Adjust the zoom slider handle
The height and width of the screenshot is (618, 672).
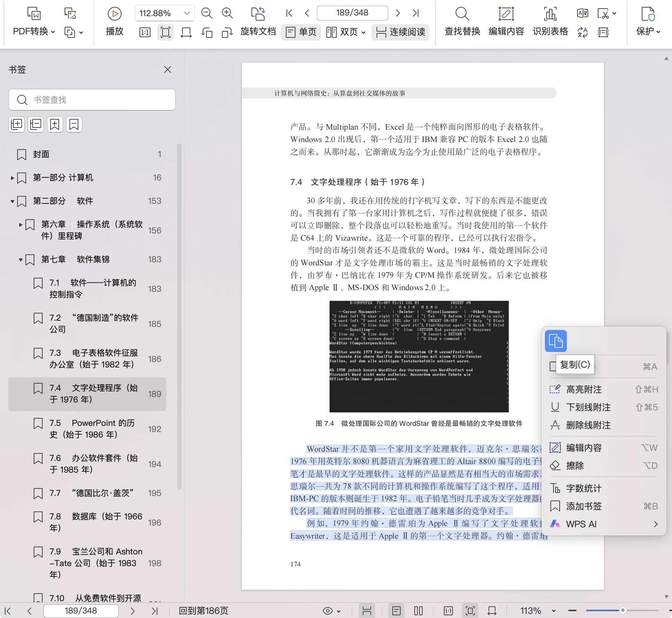click(623, 610)
